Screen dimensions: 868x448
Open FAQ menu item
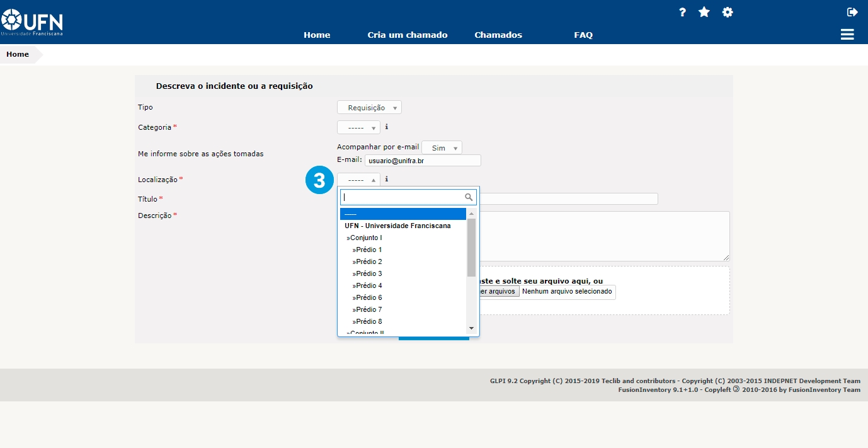(583, 35)
